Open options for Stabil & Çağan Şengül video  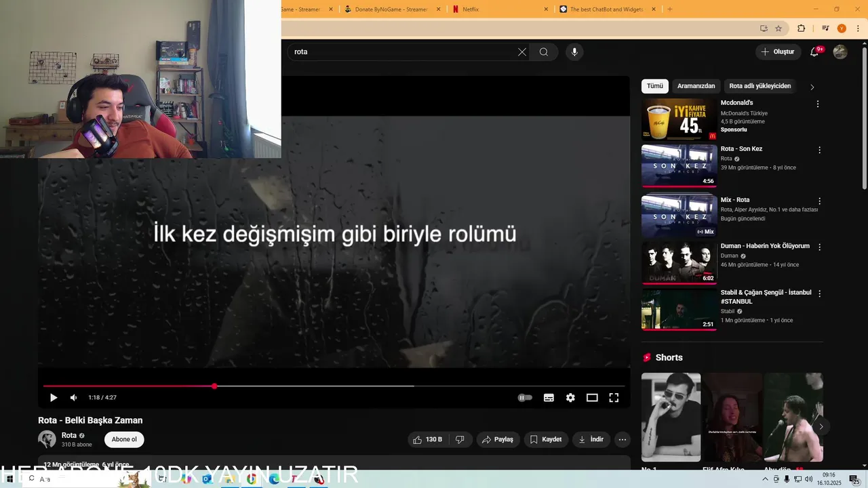(819, 293)
